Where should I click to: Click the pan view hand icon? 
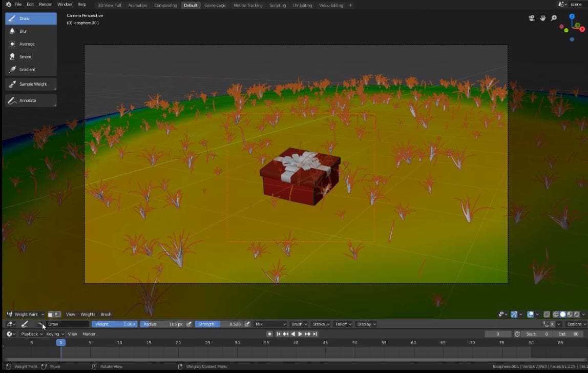[542, 18]
